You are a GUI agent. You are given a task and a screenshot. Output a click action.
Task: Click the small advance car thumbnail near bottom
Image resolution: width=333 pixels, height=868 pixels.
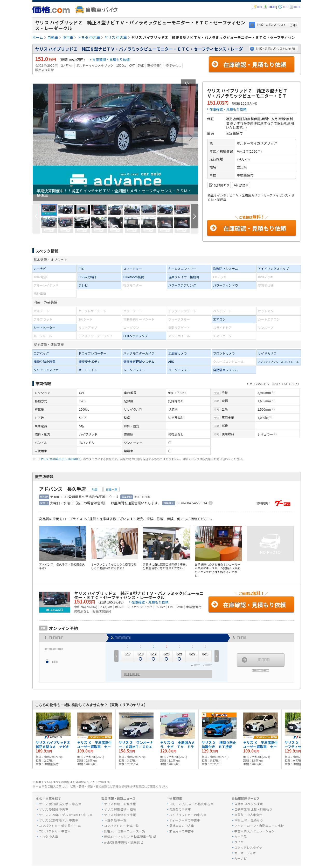[x=54, y=602]
